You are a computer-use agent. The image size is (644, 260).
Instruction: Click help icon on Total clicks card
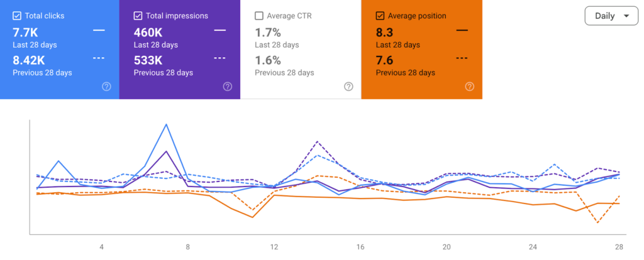coord(106,87)
